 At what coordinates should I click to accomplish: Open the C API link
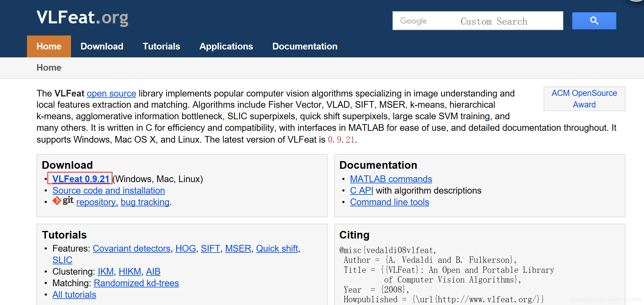362,191
